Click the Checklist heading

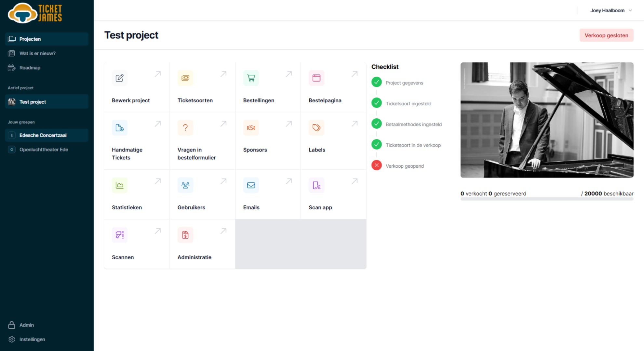(x=385, y=67)
